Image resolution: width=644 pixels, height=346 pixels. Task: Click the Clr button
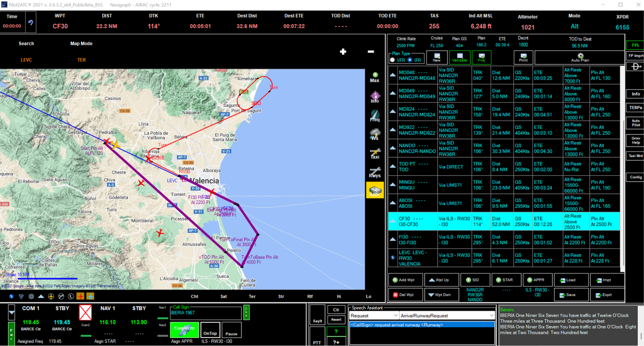pyautogui.click(x=336, y=310)
